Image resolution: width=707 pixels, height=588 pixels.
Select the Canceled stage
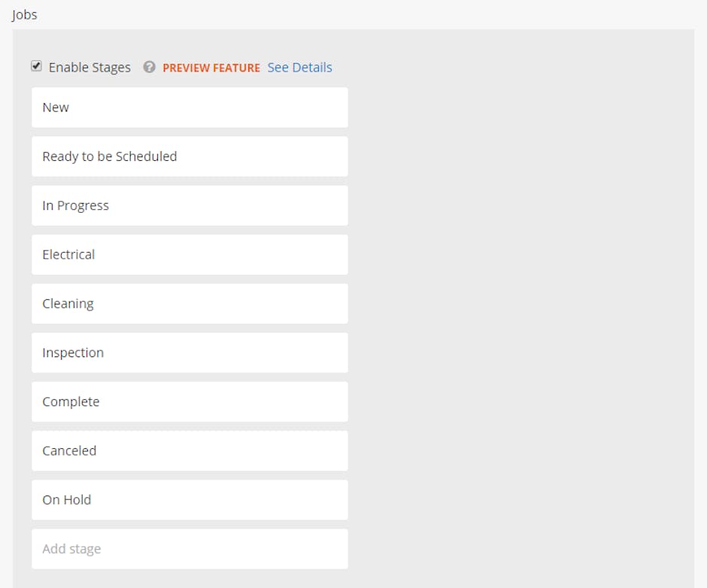[189, 450]
